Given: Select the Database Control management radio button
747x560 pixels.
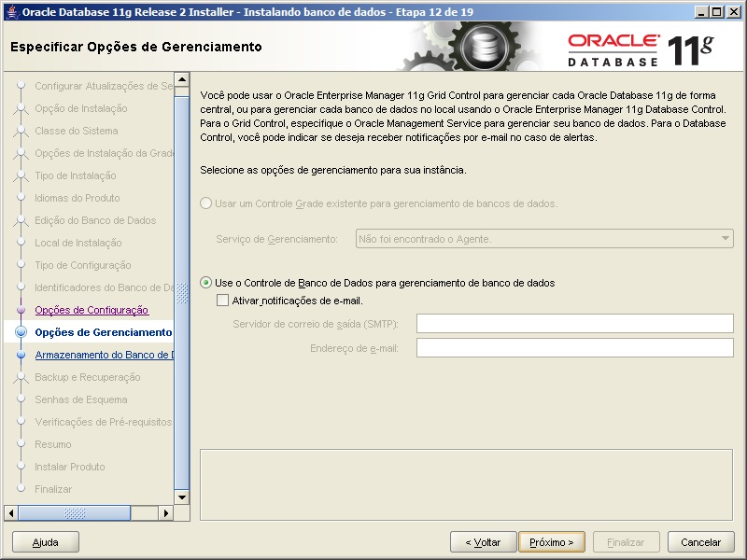Looking at the screenshot, I should click(205, 283).
